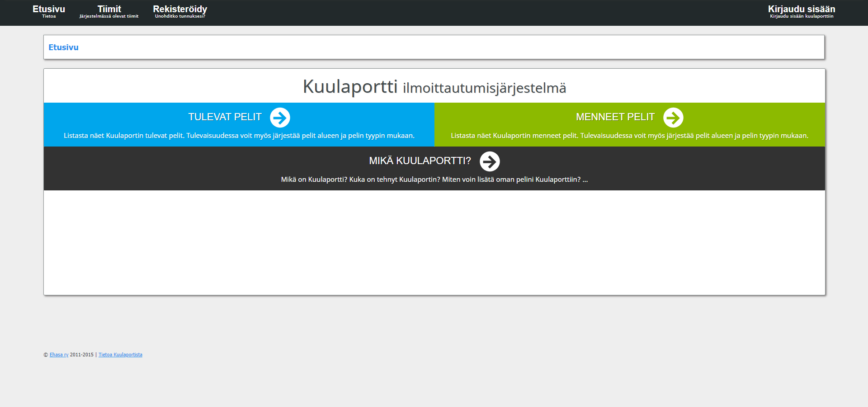Viewport: 868px width, 407px height.
Task: Click the arrow icon beside Menneet pelit
Action: tap(673, 118)
